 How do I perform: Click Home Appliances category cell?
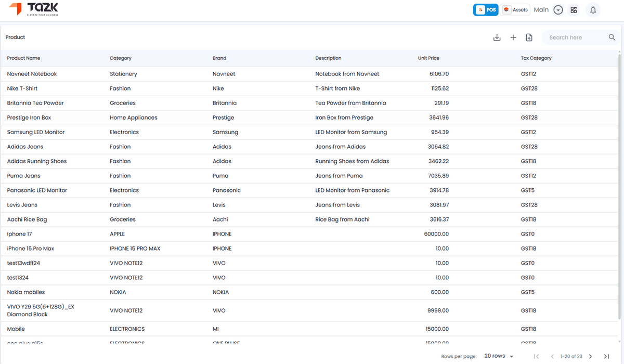133,118
